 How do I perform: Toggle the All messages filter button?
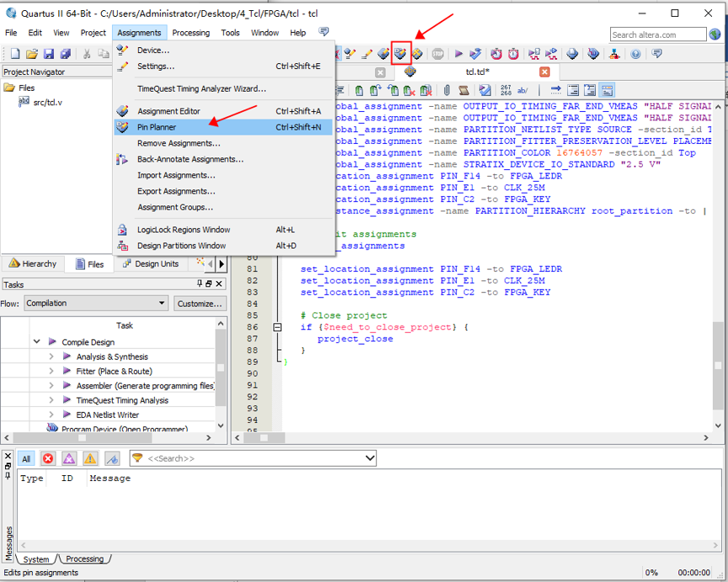point(26,458)
